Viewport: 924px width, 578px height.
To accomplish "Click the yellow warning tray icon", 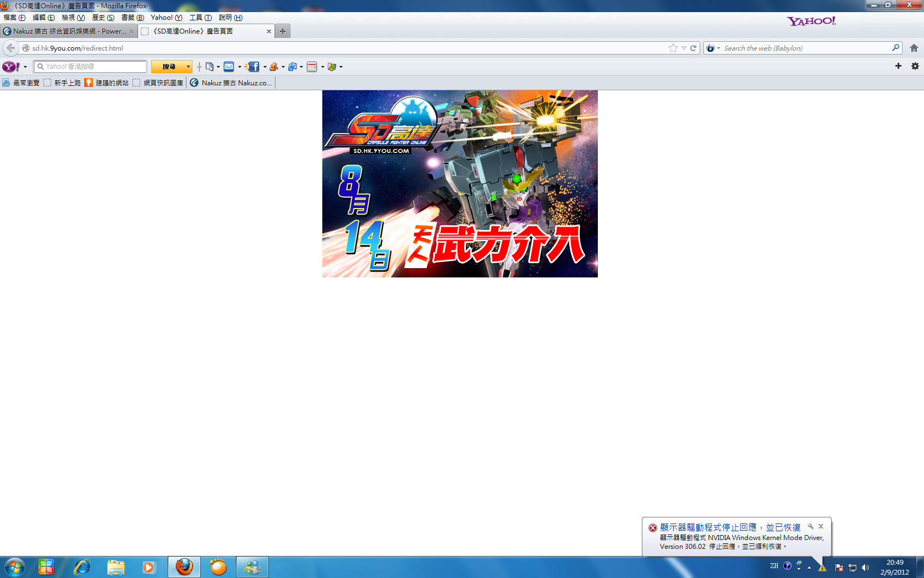I will [x=822, y=568].
